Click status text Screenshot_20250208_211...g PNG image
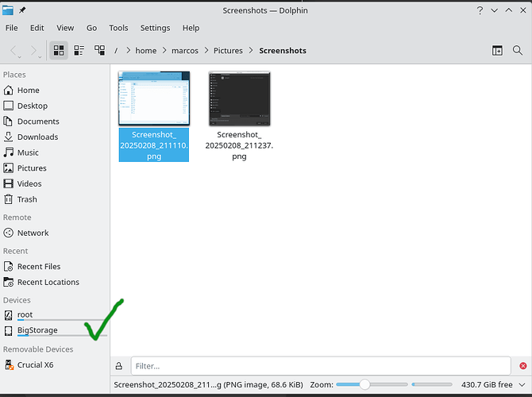Screen dimensions: 532x397 click(x=208, y=384)
